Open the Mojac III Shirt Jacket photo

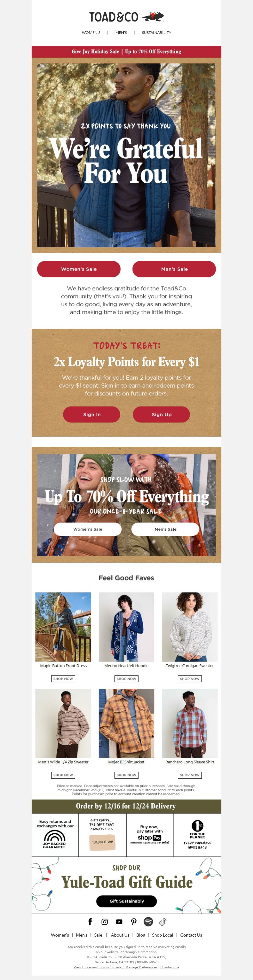(x=126, y=723)
